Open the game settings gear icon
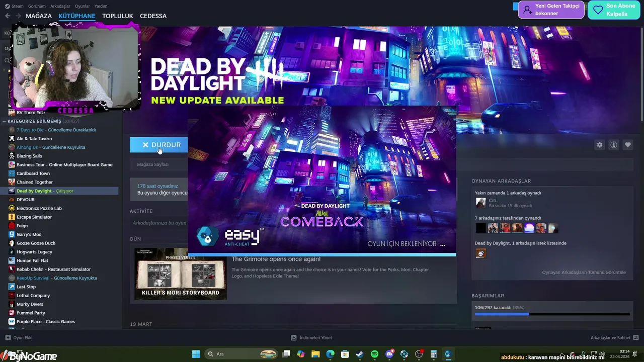The image size is (644, 362). (x=599, y=145)
